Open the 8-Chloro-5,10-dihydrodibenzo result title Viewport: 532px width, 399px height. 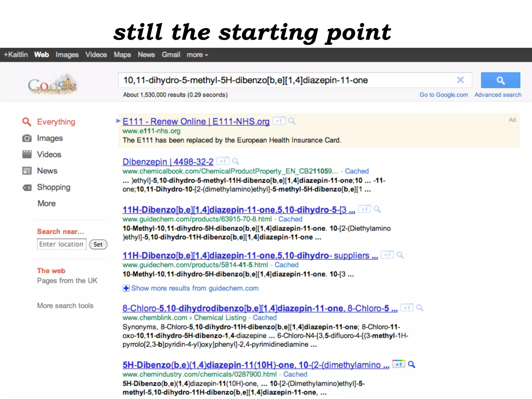pyautogui.click(x=260, y=308)
